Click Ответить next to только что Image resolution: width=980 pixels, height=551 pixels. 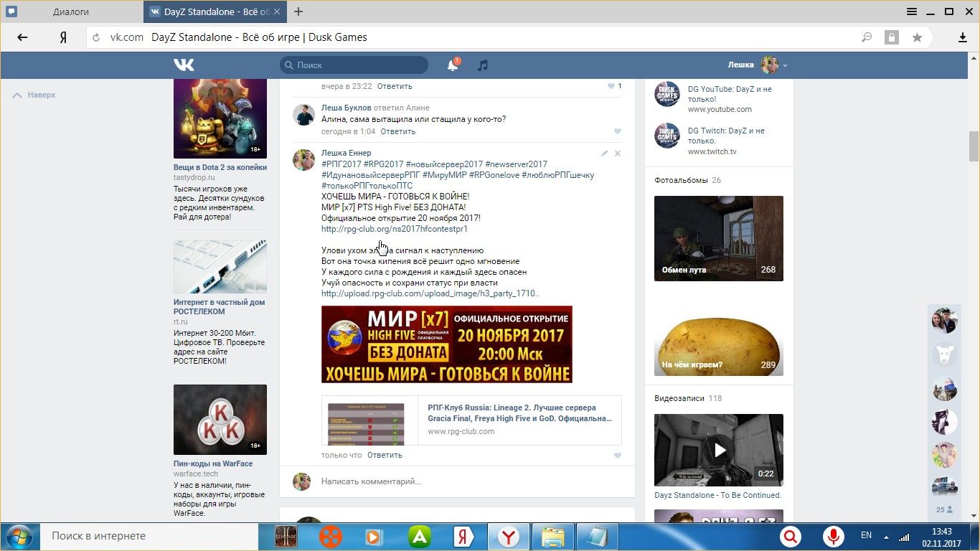[x=385, y=455]
